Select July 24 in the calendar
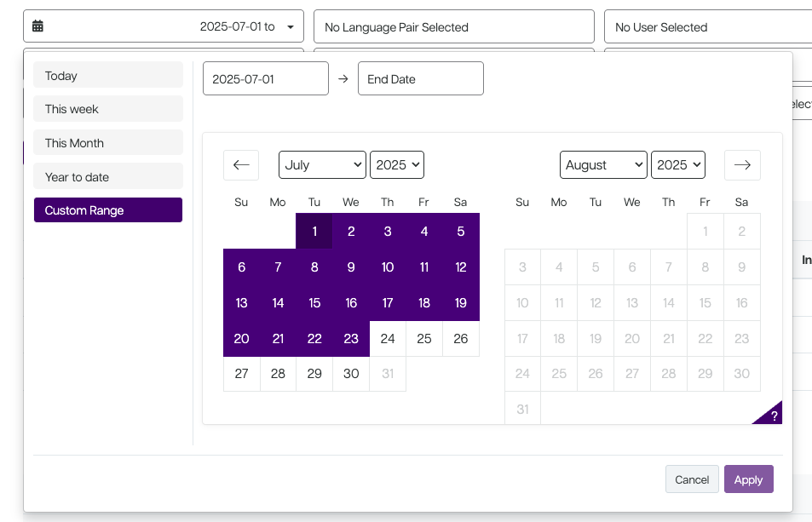The height and width of the screenshot is (522, 812). [x=388, y=339]
